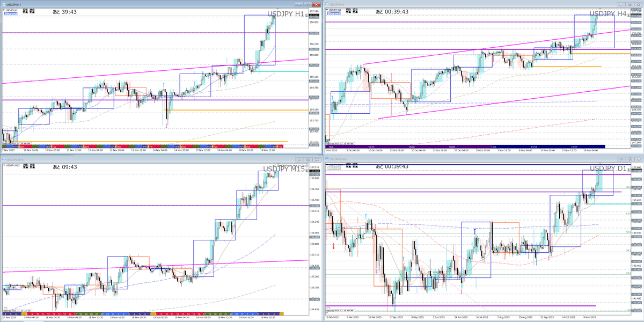The width and height of the screenshot is (644, 322).
Task: Click the D1 timeframe icon in H4 chart
Action: pos(356,10)
